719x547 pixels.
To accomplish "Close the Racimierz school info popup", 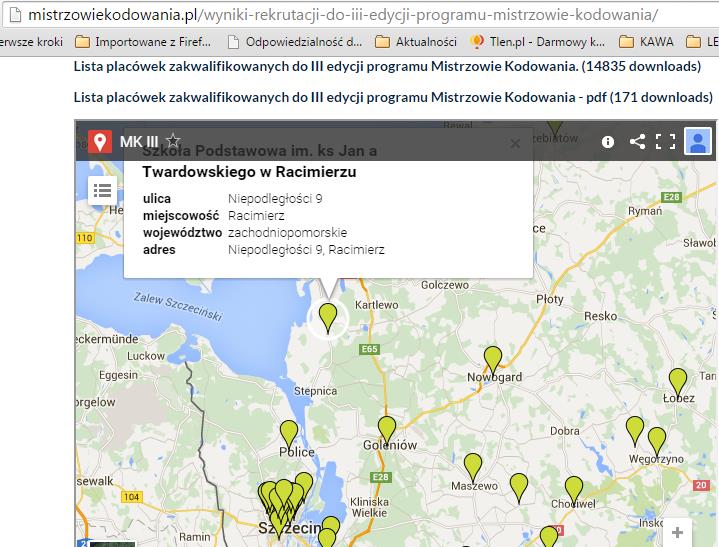I will [515, 144].
